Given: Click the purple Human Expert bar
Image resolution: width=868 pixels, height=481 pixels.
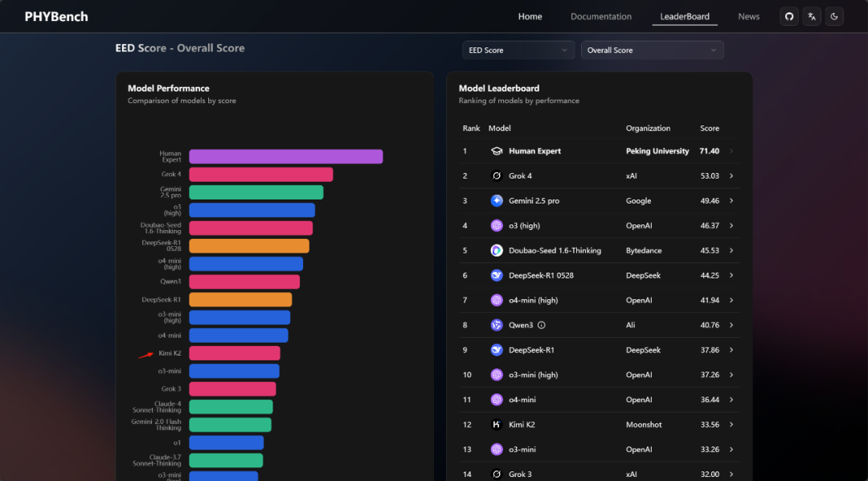Looking at the screenshot, I should (285, 157).
